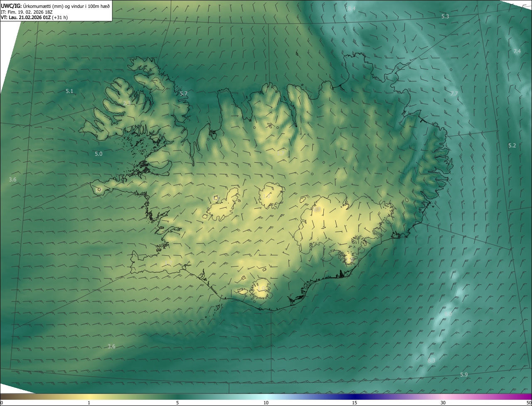Click the 8.4 value label on map
Image resolution: width=532 pixels, height=406 pixels.
[352, 8]
